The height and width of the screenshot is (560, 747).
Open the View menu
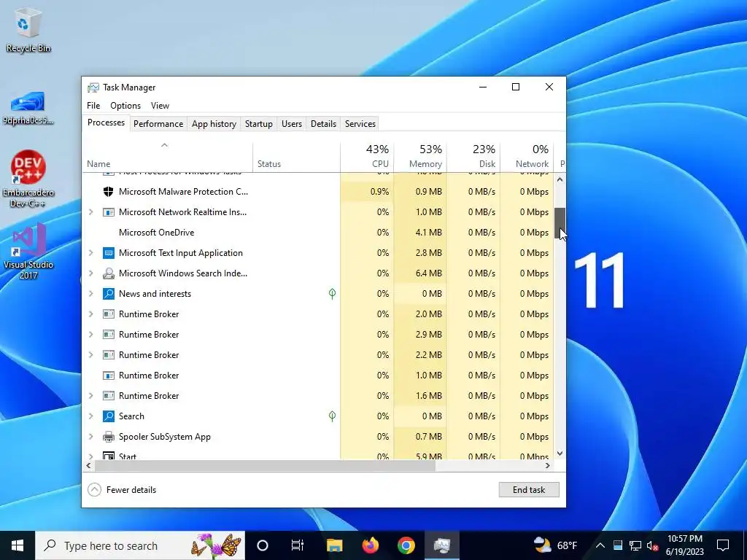click(160, 106)
